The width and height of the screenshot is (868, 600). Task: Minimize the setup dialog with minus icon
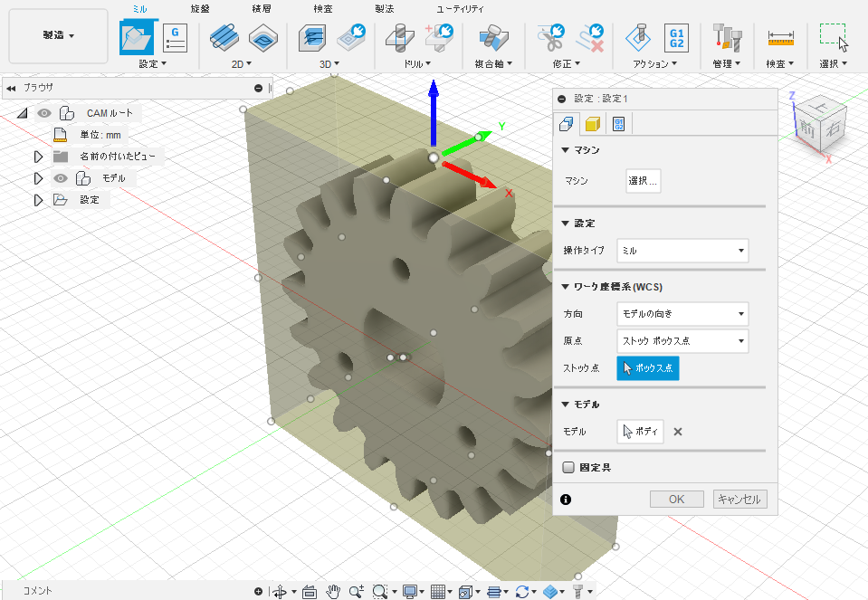pyautogui.click(x=562, y=99)
